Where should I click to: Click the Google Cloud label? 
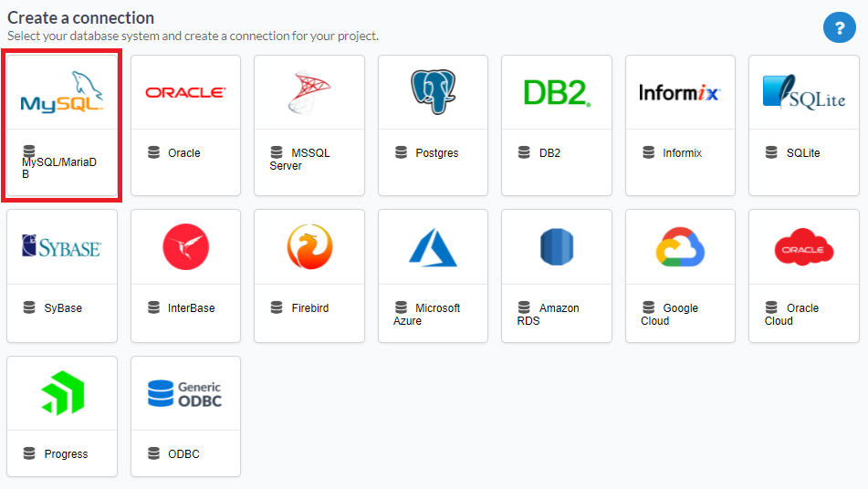(x=669, y=314)
